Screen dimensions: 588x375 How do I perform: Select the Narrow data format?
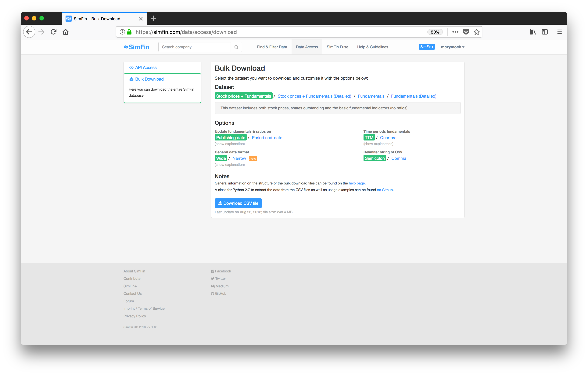coord(239,158)
